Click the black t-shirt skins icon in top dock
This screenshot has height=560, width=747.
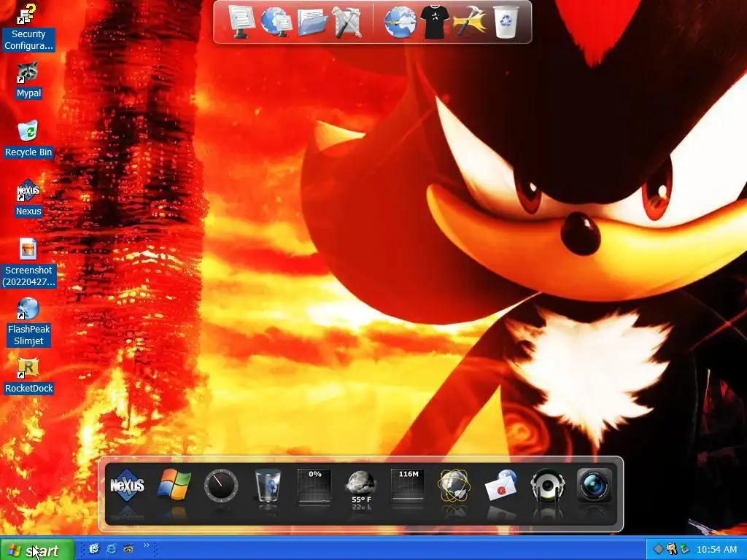click(x=435, y=22)
